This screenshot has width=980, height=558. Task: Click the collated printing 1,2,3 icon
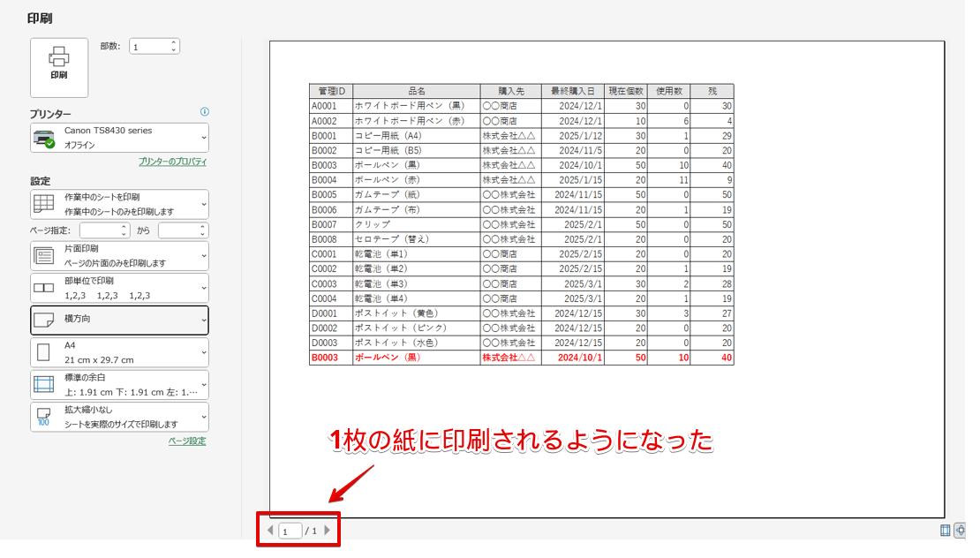(x=46, y=287)
